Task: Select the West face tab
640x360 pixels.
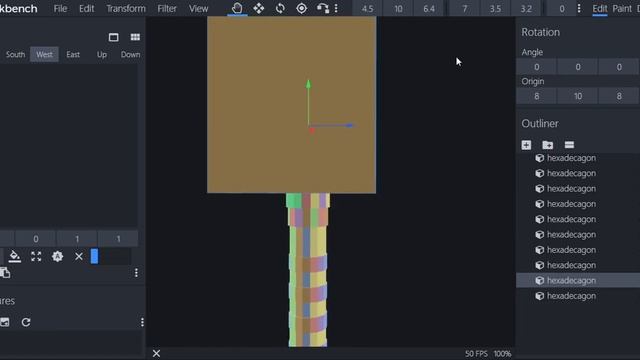Action: [x=44, y=54]
